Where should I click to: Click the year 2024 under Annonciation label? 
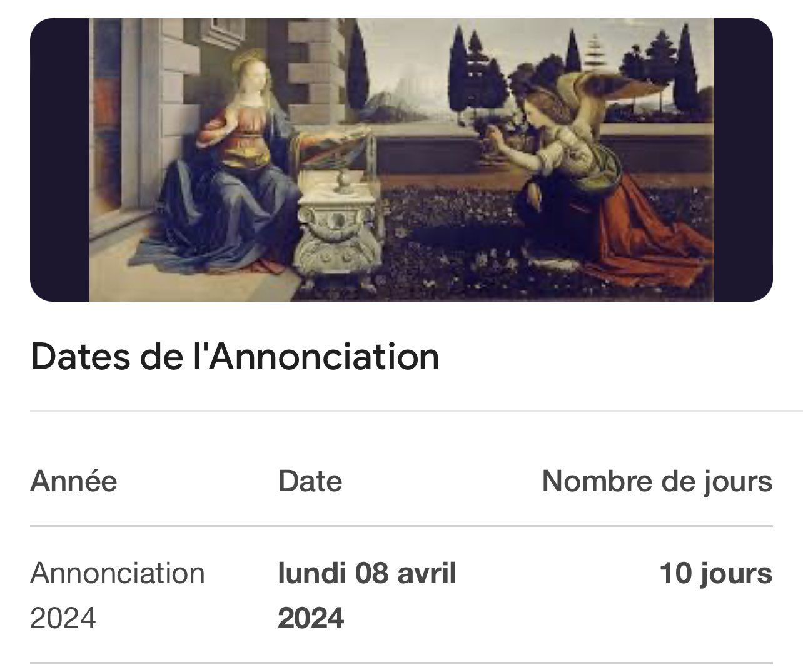point(63,618)
